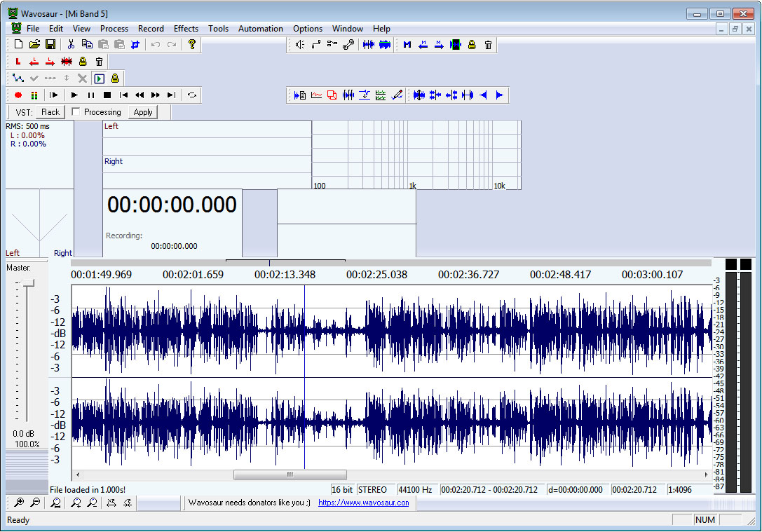This screenshot has width=762, height=532.
Task: Toggle the Loop playback icon
Action: point(191,95)
